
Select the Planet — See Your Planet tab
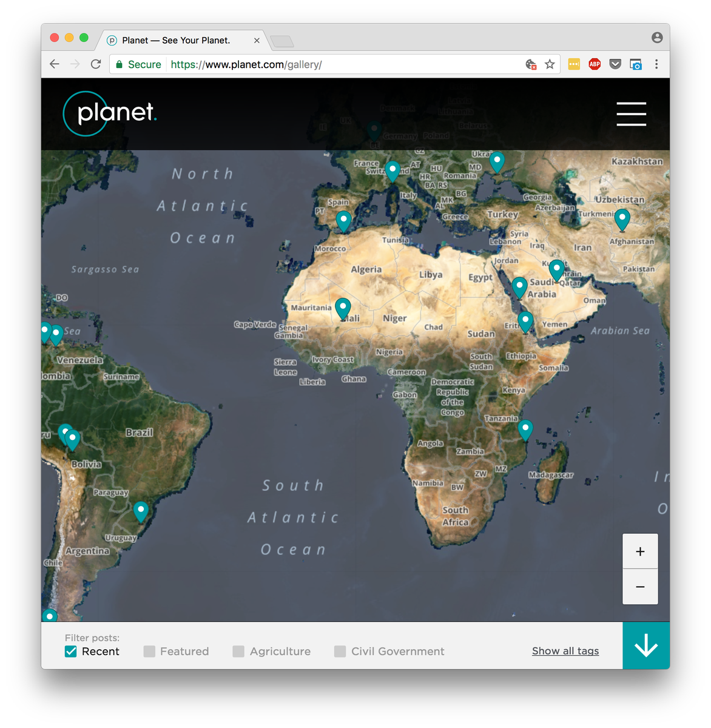tap(182, 40)
